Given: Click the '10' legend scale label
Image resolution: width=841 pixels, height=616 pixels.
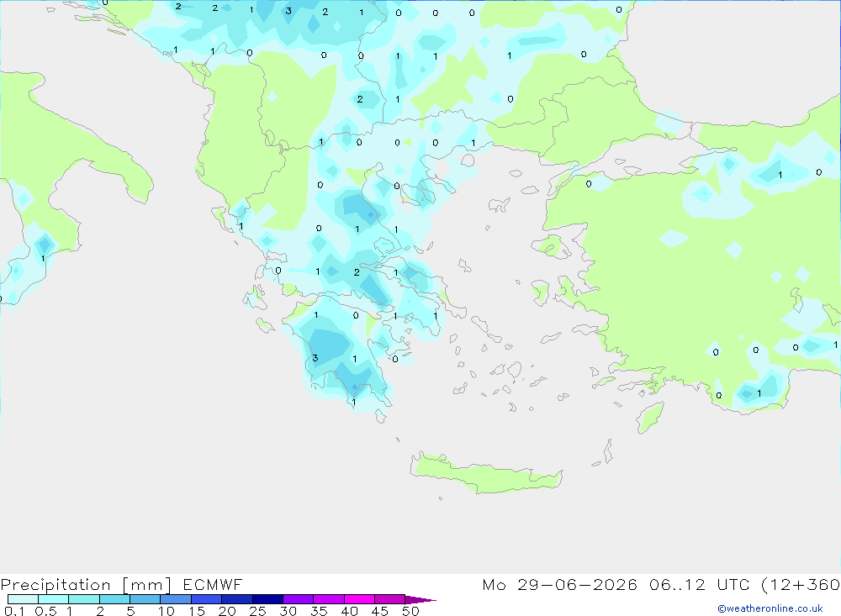Looking at the screenshot, I should [167, 611].
